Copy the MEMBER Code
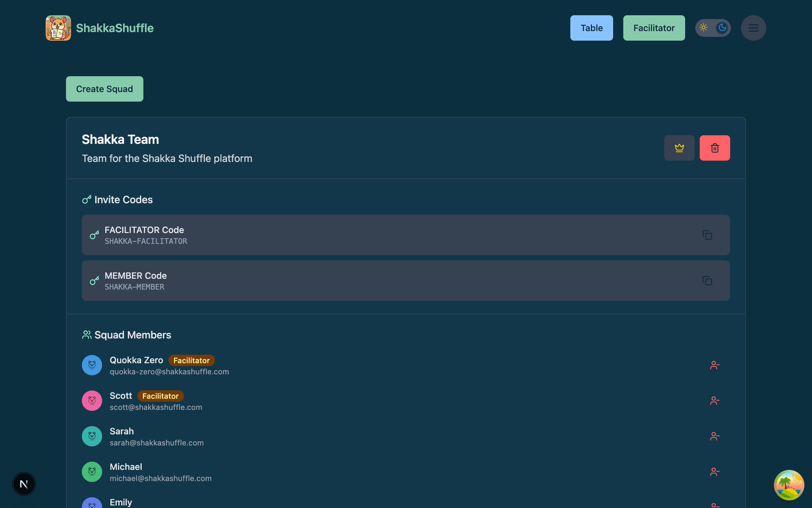The height and width of the screenshot is (508, 812). pos(708,281)
